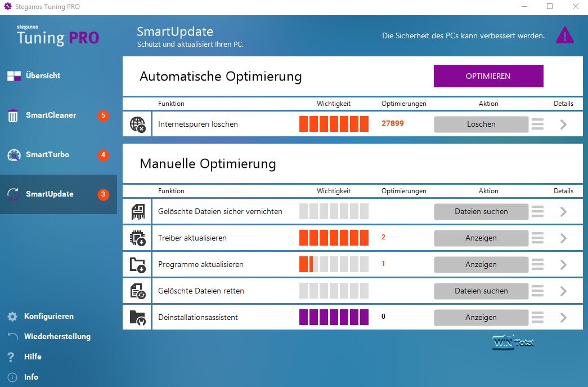Click the Übersicht tiles icon in the sidebar
The height and width of the screenshot is (387, 588).
[x=14, y=76]
